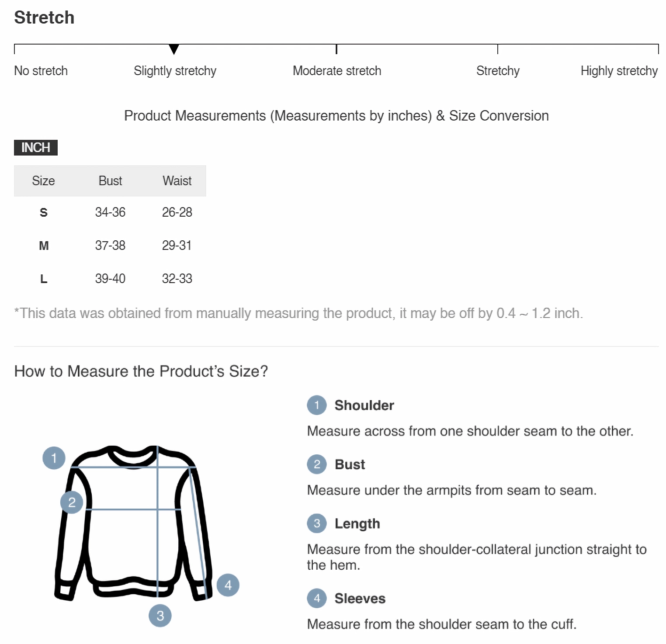Click the Shoulder legend number 1 circle
The height and width of the screenshot is (644, 666).
317,405
